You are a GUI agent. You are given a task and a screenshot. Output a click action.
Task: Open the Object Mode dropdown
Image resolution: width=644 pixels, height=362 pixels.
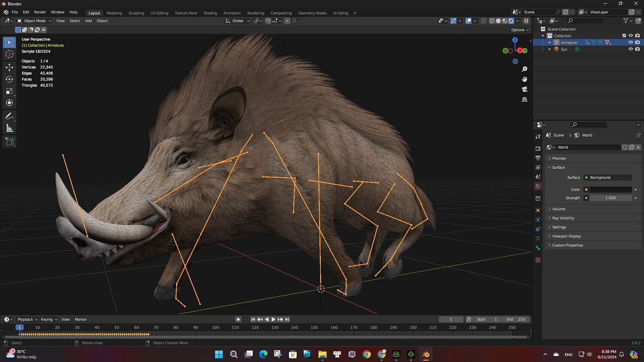34,21
